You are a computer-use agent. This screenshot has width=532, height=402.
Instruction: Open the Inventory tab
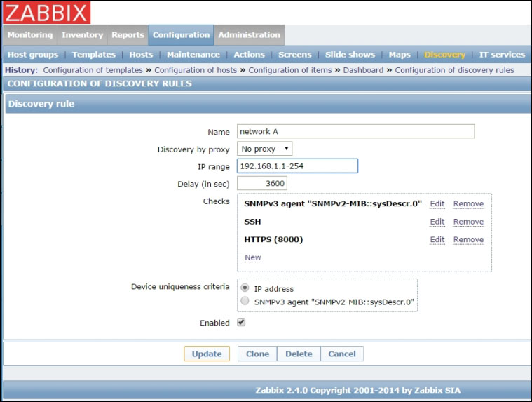(x=82, y=35)
